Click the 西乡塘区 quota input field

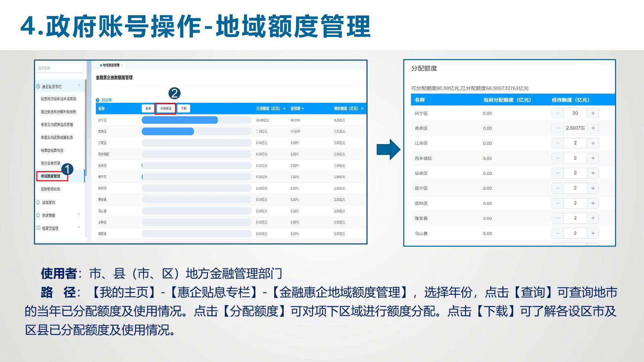pos(575,158)
